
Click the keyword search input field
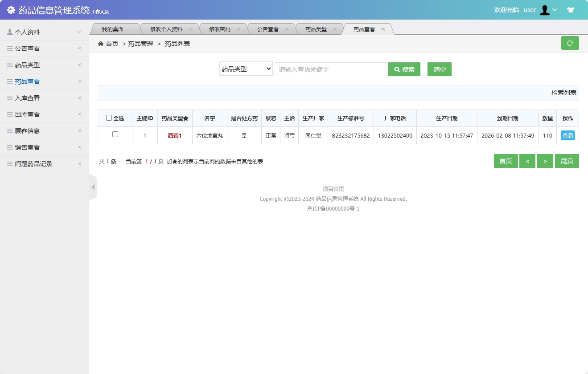330,69
